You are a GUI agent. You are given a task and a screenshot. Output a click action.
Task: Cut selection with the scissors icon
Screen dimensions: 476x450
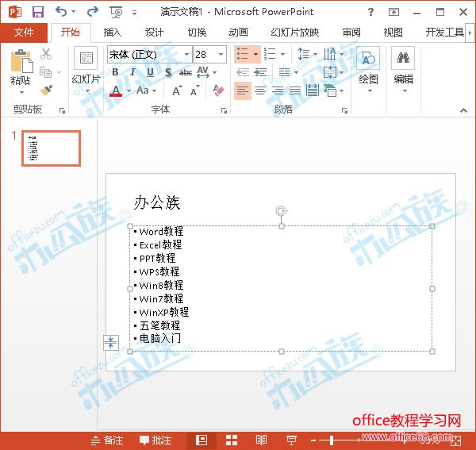click(x=46, y=54)
